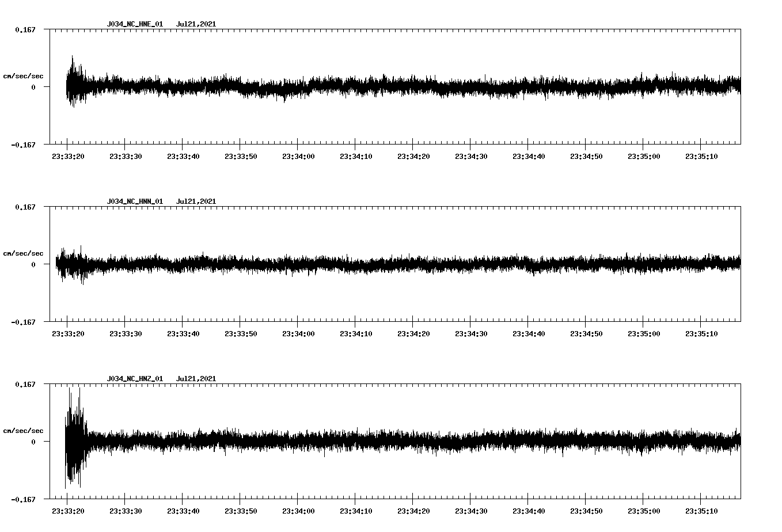Viewport: 782px width, 532px height.
Task: Click the 23:34:50 tick label under middle trace
Action: click(x=586, y=332)
